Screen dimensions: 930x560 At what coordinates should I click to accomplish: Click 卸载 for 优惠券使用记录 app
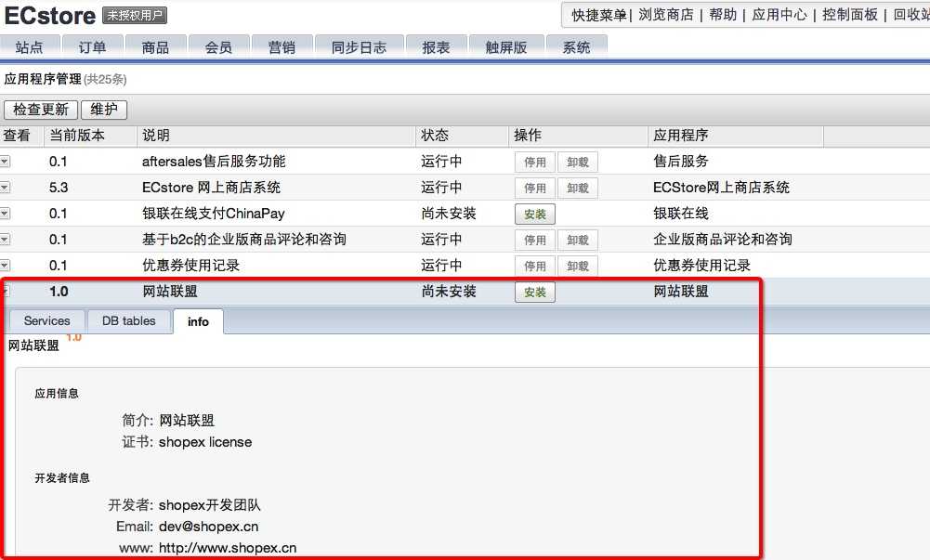[x=578, y=267]
